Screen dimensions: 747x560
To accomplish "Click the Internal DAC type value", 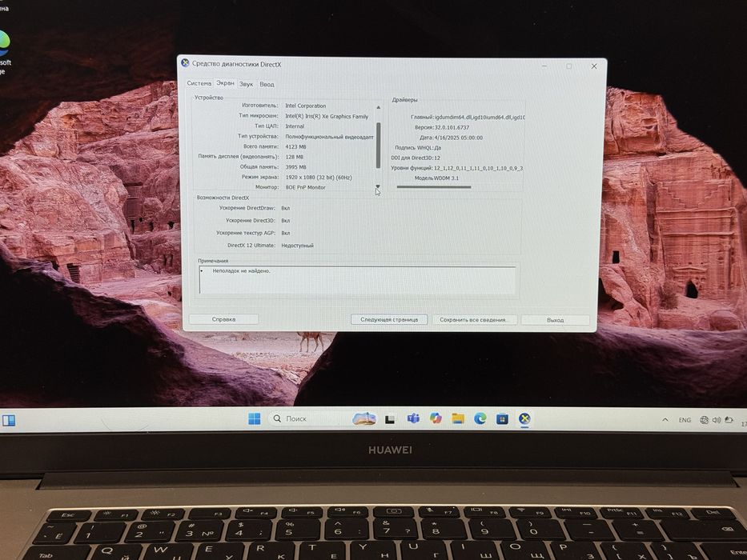I will point(295,126).
